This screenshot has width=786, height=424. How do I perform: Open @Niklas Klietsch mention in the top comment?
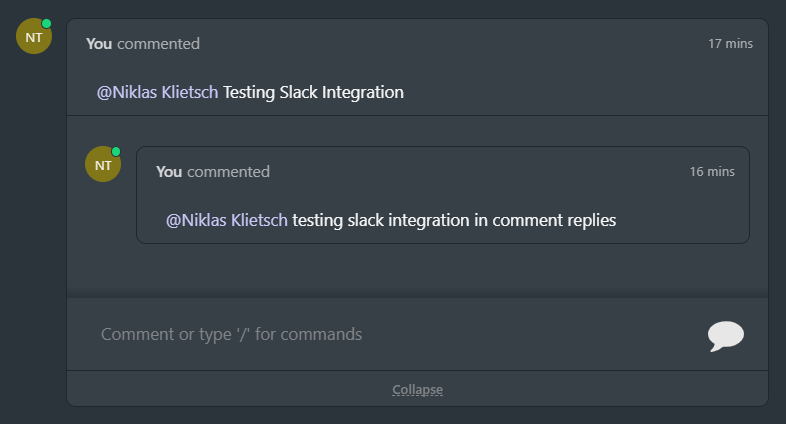157,92
